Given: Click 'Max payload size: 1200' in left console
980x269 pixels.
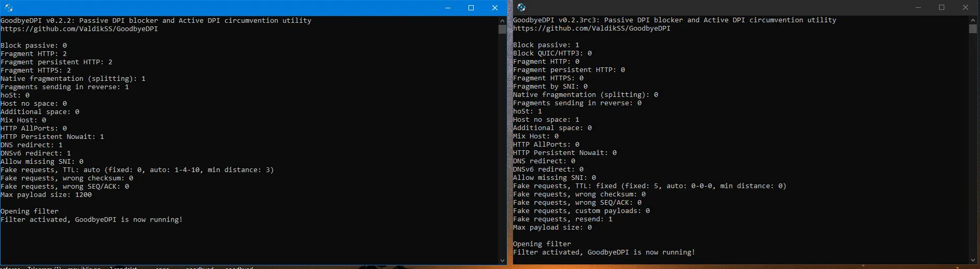Looking at the screenshot, I should (46, 195).
